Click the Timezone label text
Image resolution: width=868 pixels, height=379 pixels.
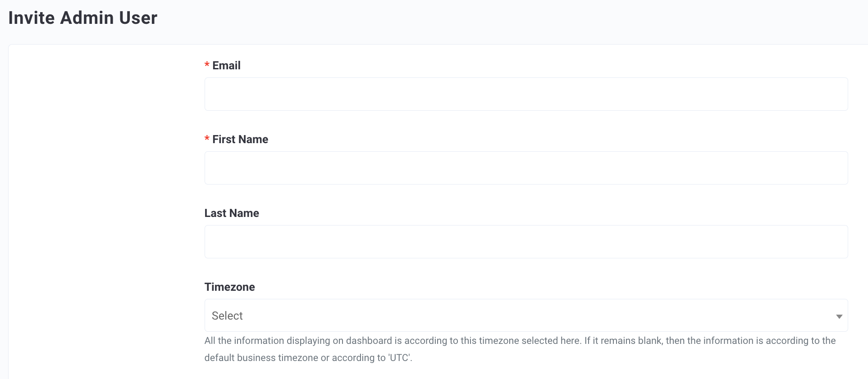[x=229, y=287]
